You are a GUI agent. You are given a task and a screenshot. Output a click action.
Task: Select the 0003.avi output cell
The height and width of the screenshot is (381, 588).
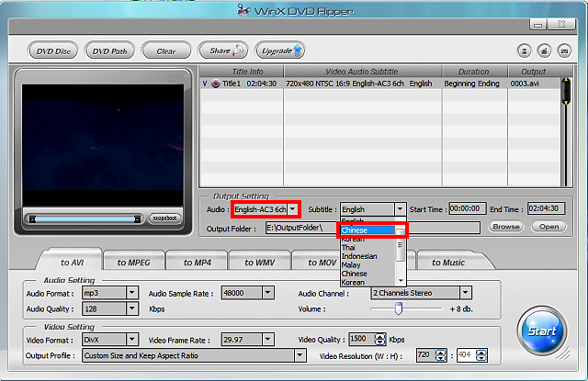[525, 84]
